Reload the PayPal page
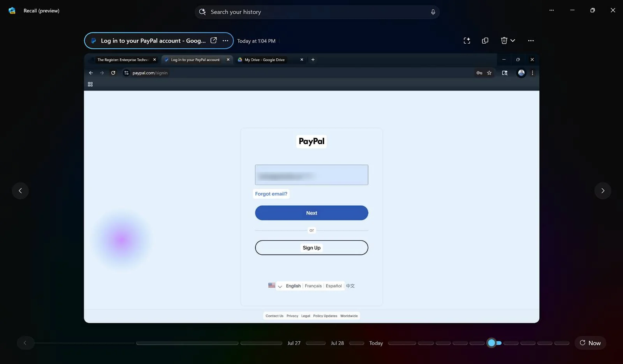Screen dimensions: 623x364 113,73
